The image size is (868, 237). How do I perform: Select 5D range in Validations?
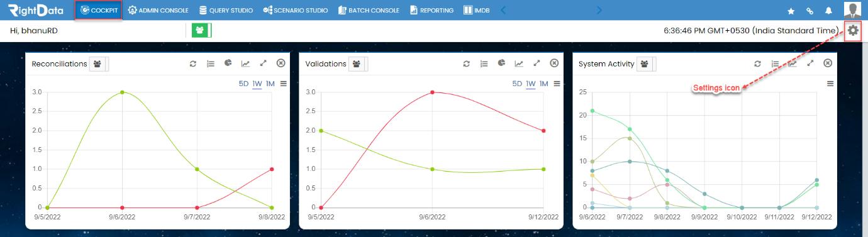pyautogui.click(x=517, y=84)
